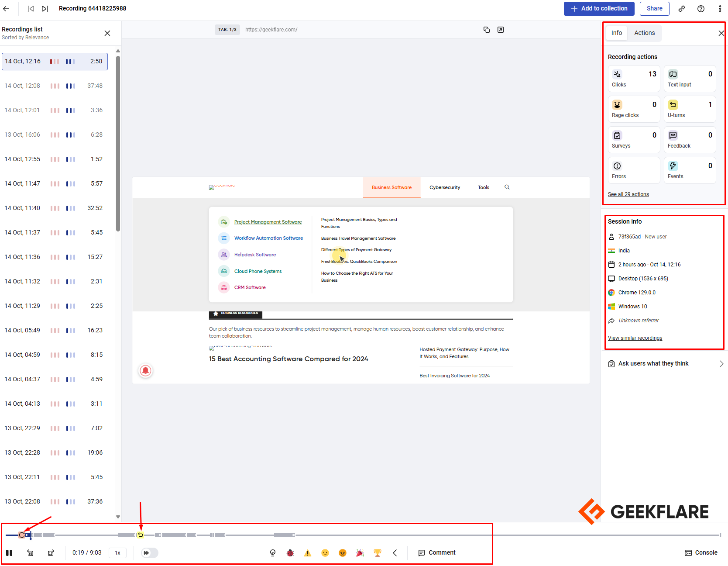Image resolution: width=728 pixels, height=566 pixels.
Task: Go back with the top-left arrow
Action: (6, 9)
